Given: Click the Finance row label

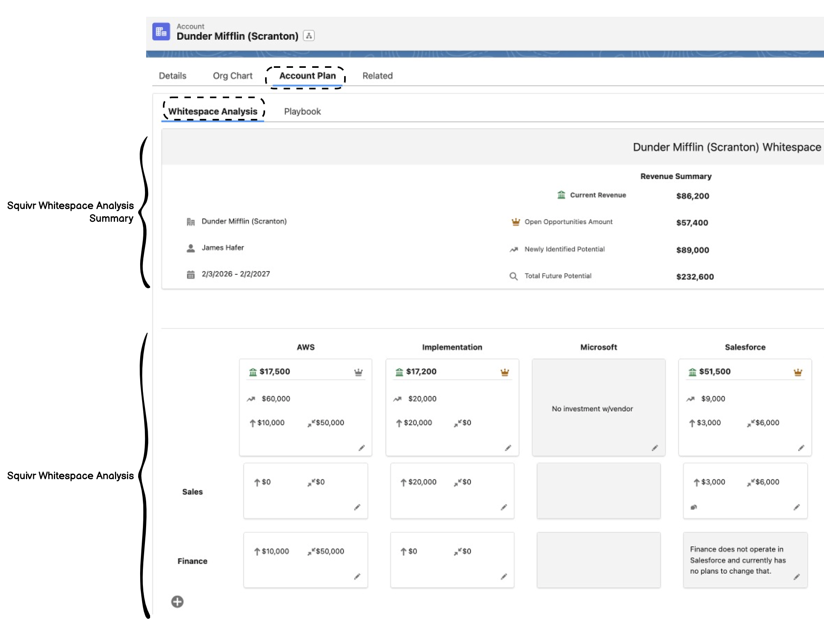Looking at the screenshot, I should 192,561.
